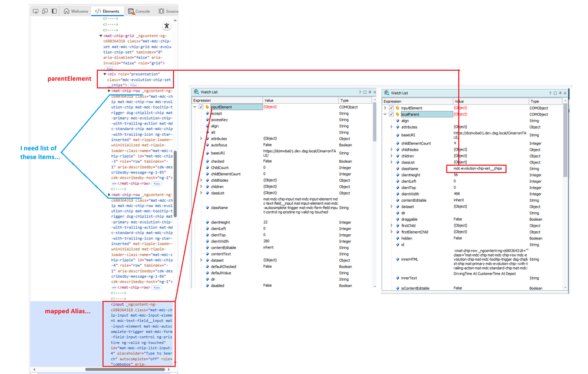Toggle device emulation icon in DevTools
Screen dimensions: 588x374
45,11
